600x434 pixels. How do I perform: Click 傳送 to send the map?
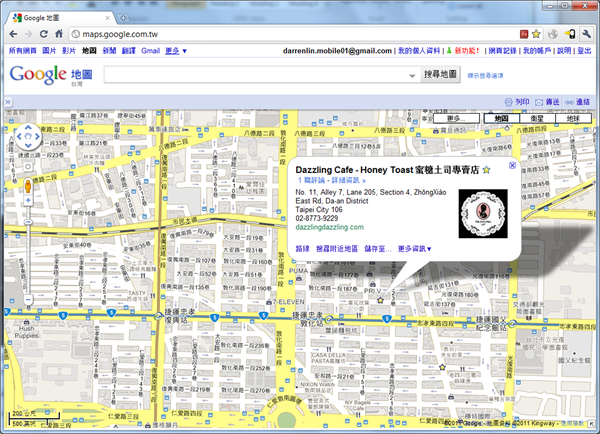548,102
